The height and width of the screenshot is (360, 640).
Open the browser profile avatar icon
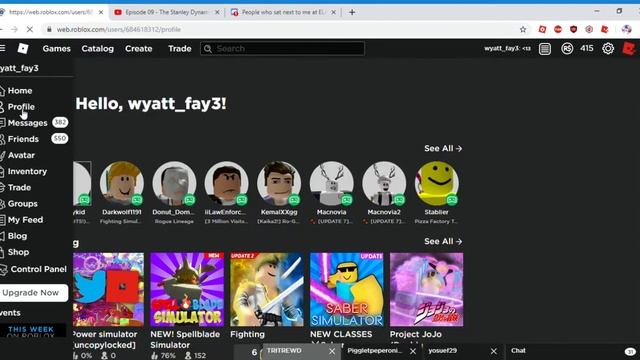tap(626, 29)
